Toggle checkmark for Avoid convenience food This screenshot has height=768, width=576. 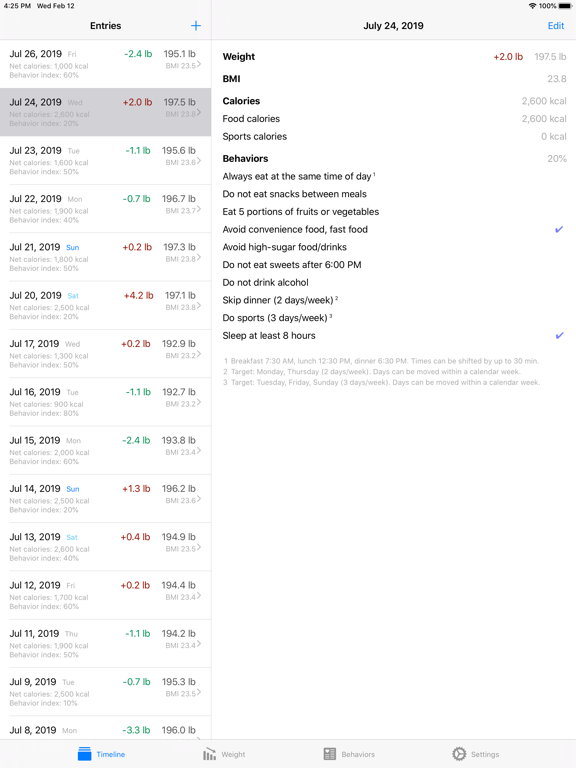tap(559, 229)
